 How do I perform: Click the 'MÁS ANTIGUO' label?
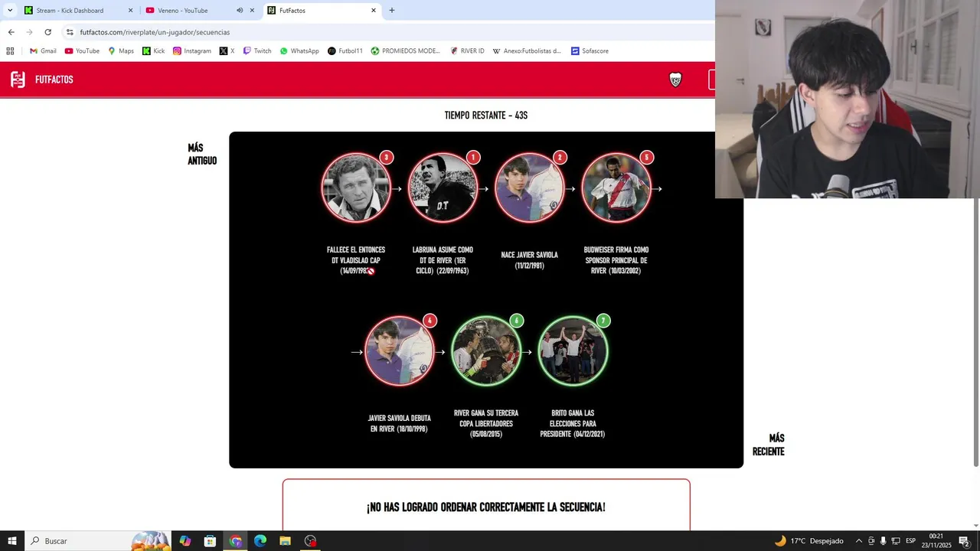point(202,155)
